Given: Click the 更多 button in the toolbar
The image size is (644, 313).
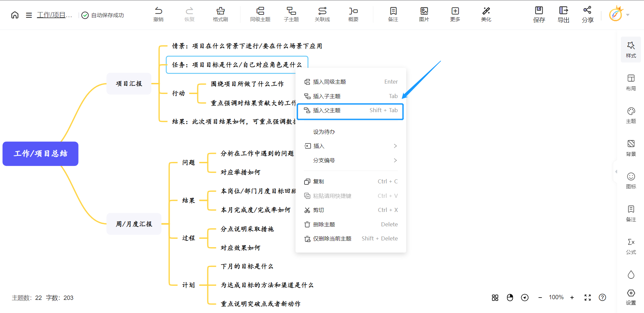Looking at the screenshot, I should (x=455, y=14).
